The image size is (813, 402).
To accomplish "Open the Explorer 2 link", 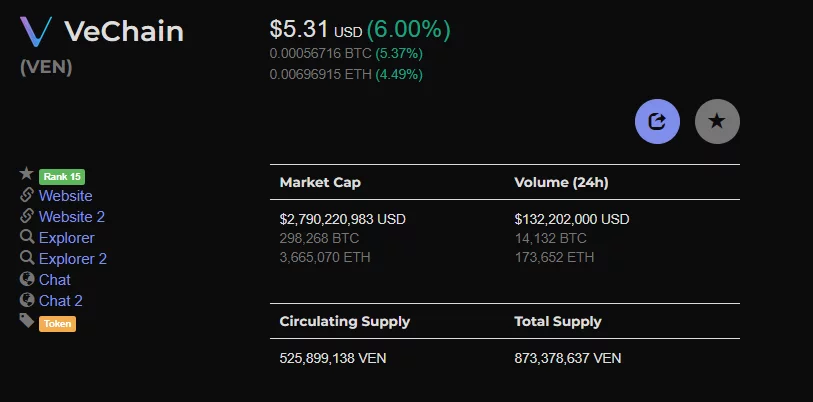I will click(x=73, y=259).
